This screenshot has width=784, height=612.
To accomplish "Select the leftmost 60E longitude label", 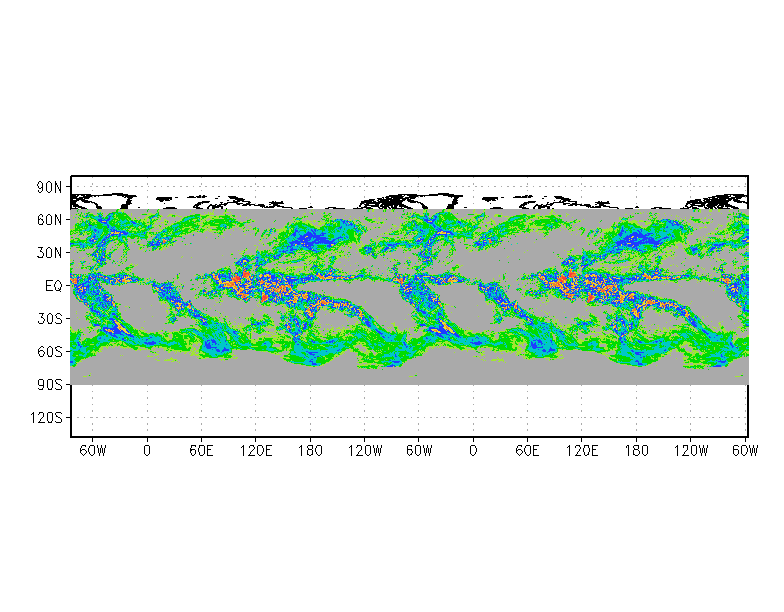I will pos(201,451).
